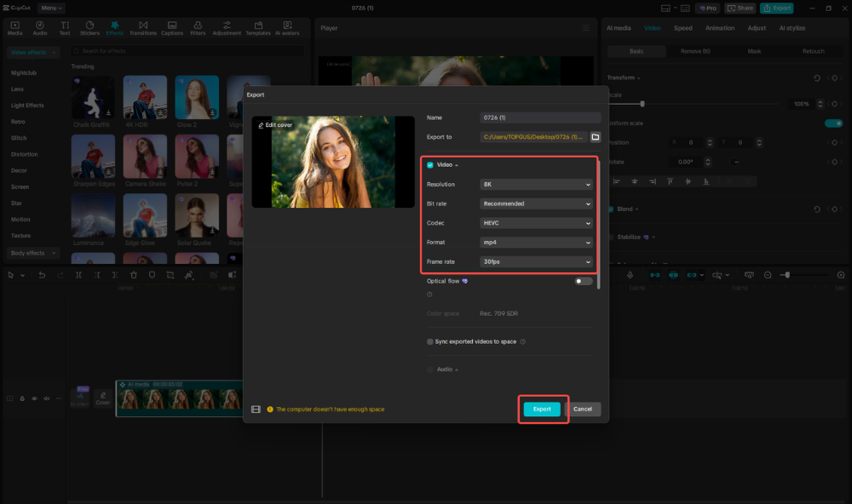Select the Delete icon in timeline toolbar

133,274
